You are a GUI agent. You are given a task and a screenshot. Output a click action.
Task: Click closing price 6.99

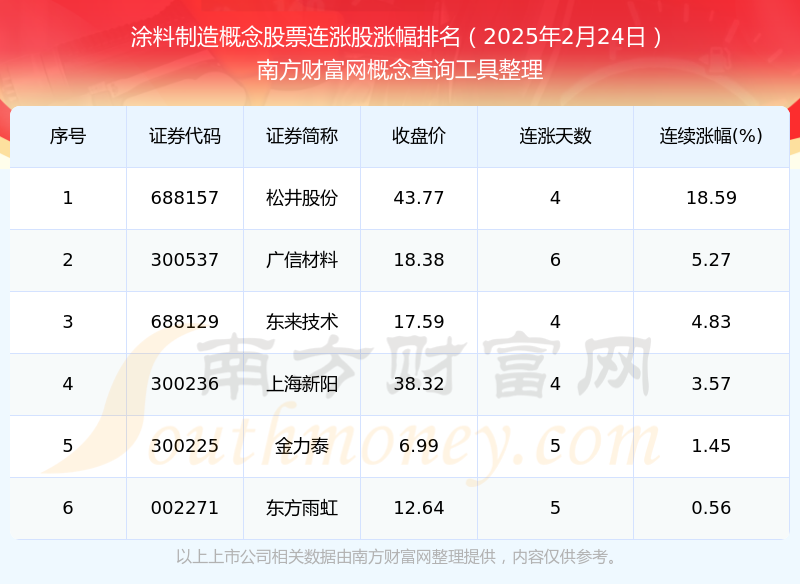pos(419,446)
